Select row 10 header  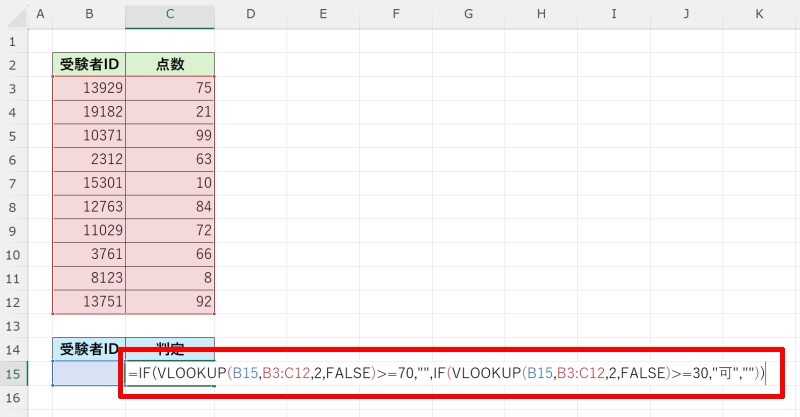[12, 255]
